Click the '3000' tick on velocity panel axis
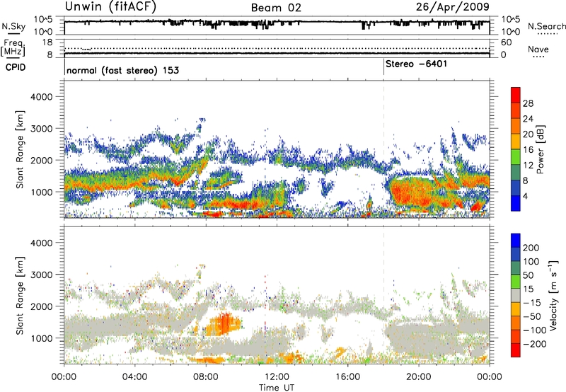 tap(42, 275)
